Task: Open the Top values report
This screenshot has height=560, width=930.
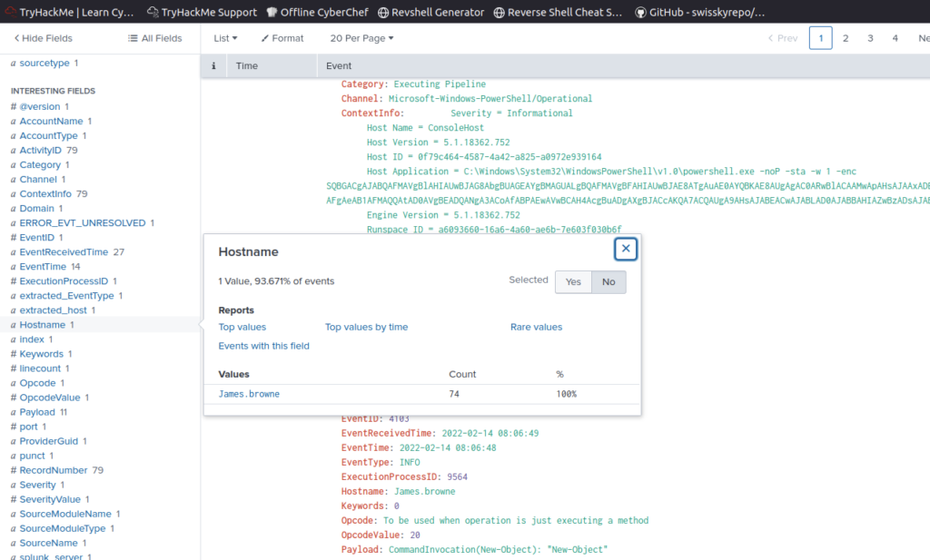Action: click(x=242, y=327)
